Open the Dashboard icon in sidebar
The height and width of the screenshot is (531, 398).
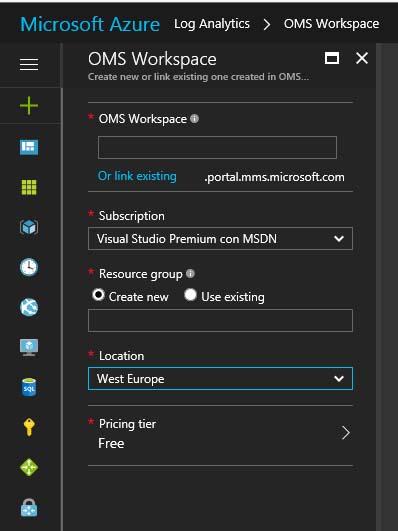pyautogui.click(x=29, y=147)
